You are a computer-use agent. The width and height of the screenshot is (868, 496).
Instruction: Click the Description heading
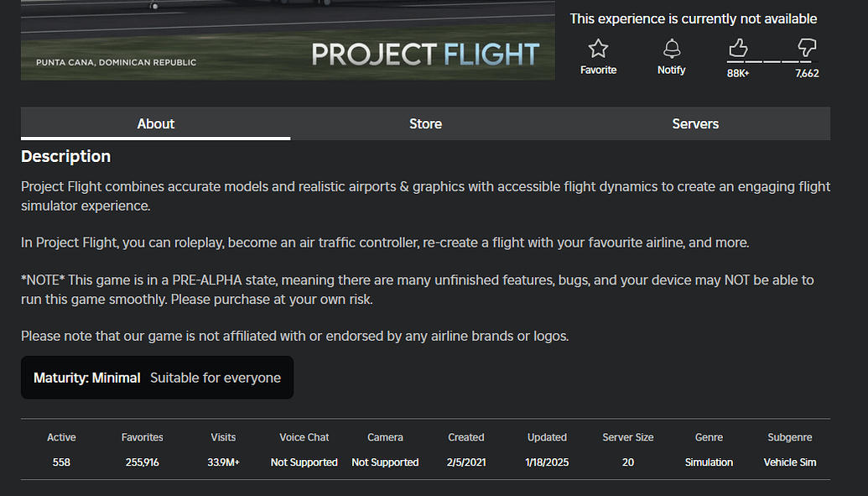65,156
